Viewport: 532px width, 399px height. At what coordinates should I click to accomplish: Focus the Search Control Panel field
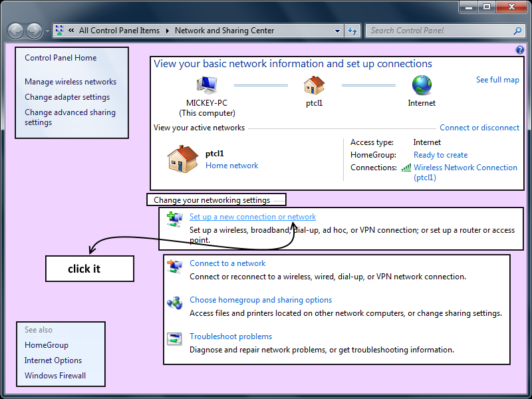[x=446, y=31]
